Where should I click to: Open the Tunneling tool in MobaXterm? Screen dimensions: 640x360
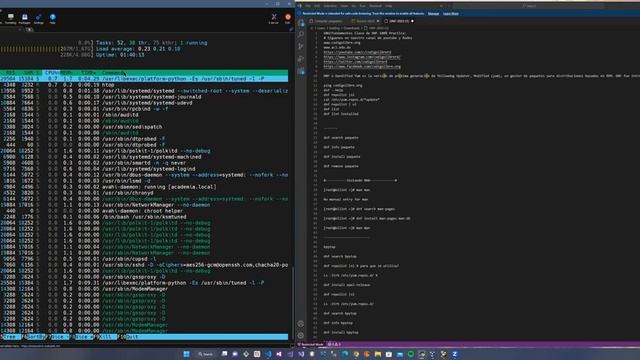point(11,18)
